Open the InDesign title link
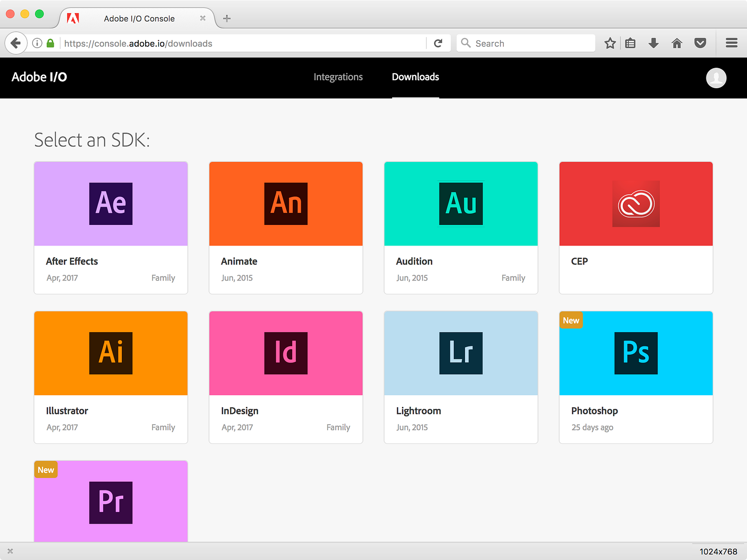 click(x=240, y=411)
